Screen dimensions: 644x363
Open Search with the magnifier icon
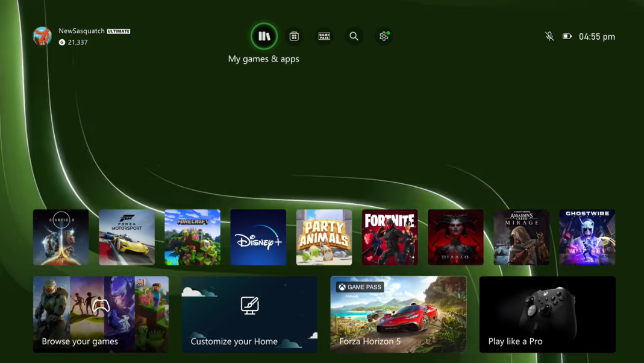354,36
